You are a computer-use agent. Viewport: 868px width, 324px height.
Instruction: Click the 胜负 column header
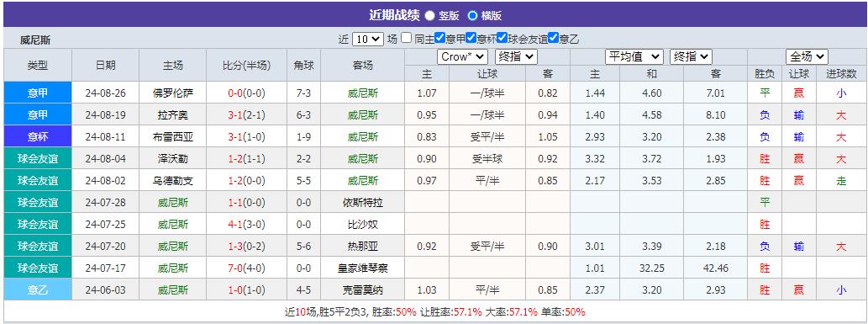click(x=765, y=73)
